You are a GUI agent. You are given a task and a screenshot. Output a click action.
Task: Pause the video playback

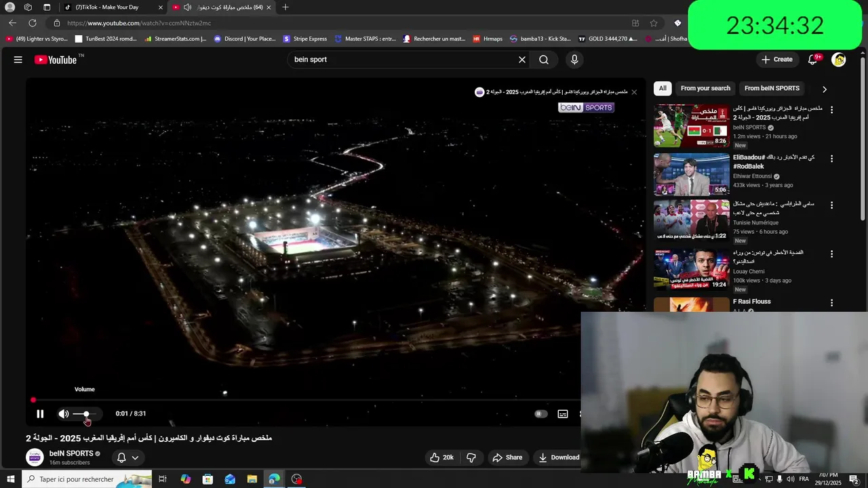click(40, 413)
